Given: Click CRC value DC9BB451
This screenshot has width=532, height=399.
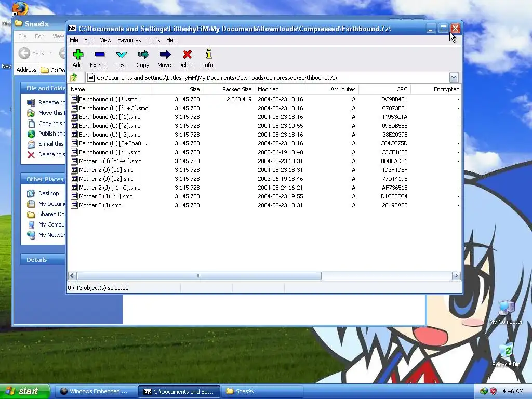Looking at the screenshot, I should [394, 99].
